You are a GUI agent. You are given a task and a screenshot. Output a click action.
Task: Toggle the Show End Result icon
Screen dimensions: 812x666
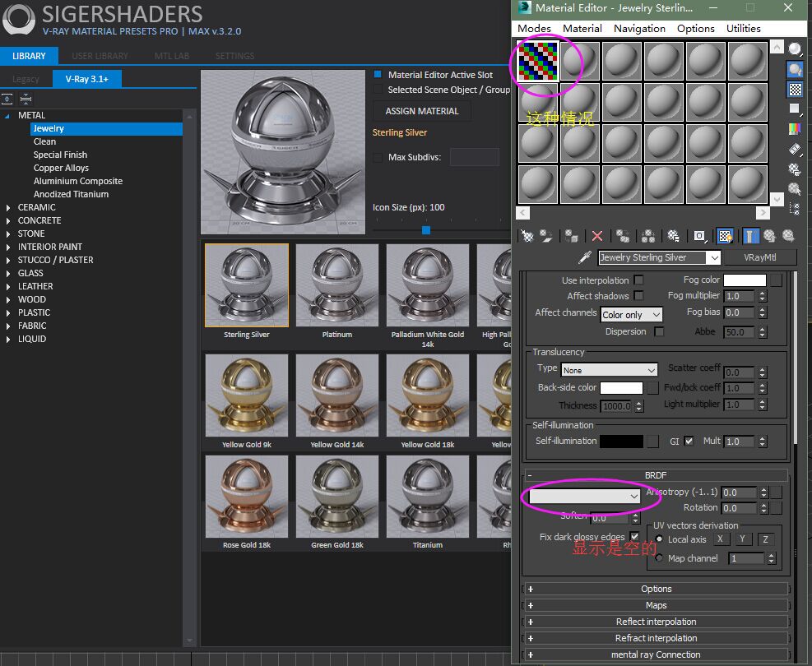tap(750, 236)
